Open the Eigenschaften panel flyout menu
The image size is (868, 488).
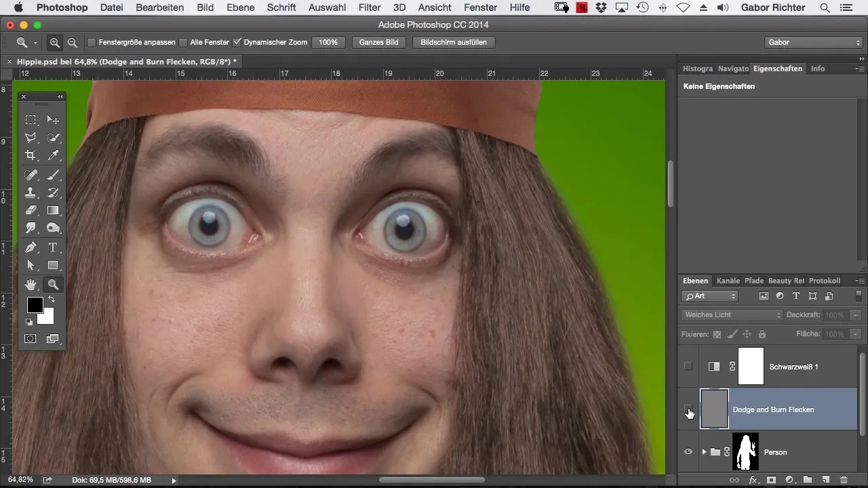point(860,68)
